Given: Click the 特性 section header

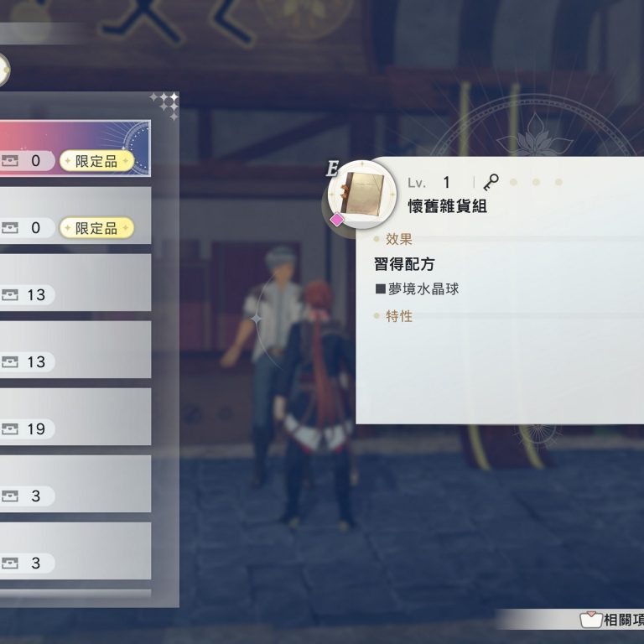Looking at the screenshot, I should 399,316.
